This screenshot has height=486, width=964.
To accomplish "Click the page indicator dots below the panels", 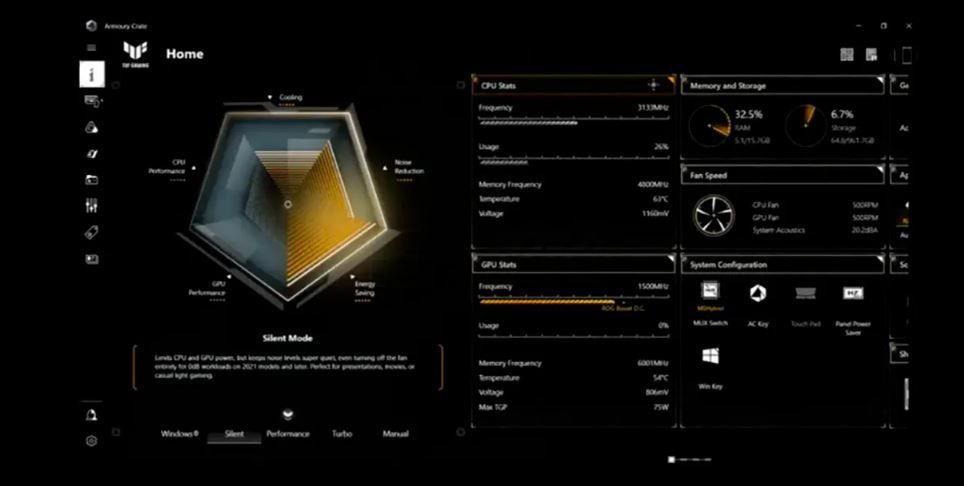I will (690, 459).
